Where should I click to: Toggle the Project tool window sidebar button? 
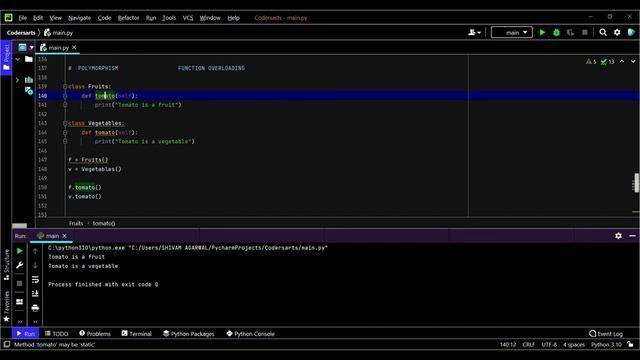pos(6,57)
